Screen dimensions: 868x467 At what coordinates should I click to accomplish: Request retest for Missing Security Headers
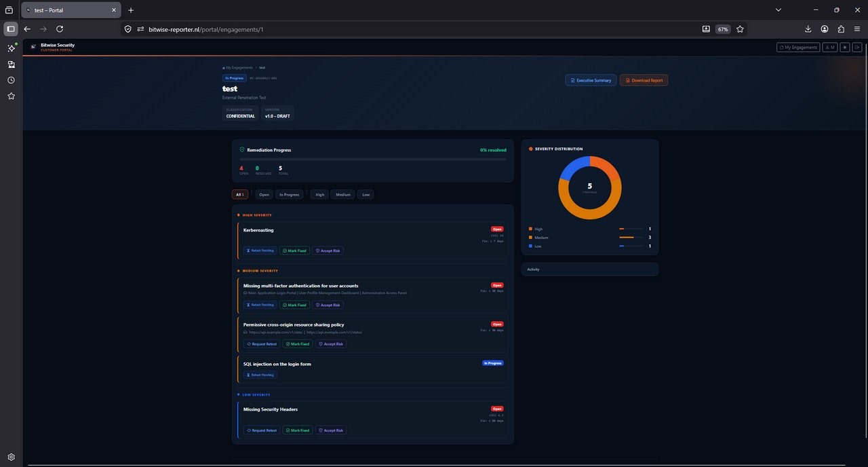[x=262, y=430]
